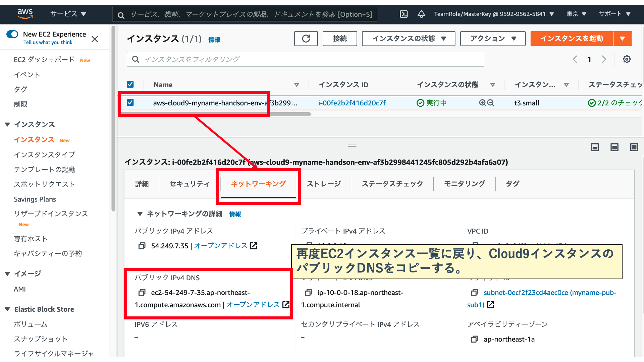Viewport: 644px width, 362px height.
Task: Open AMI in sidebar
Action: [20, 289]
